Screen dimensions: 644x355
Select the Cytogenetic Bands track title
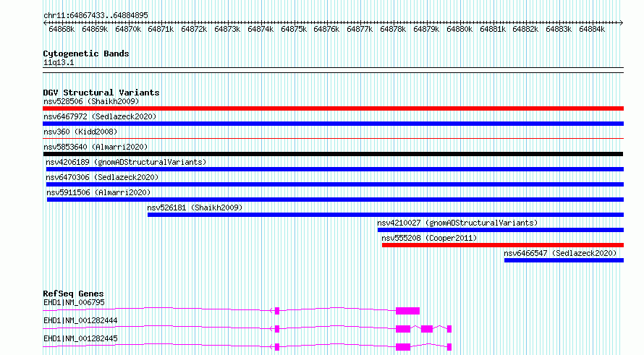pyautogui.click(x=86, y=54)
